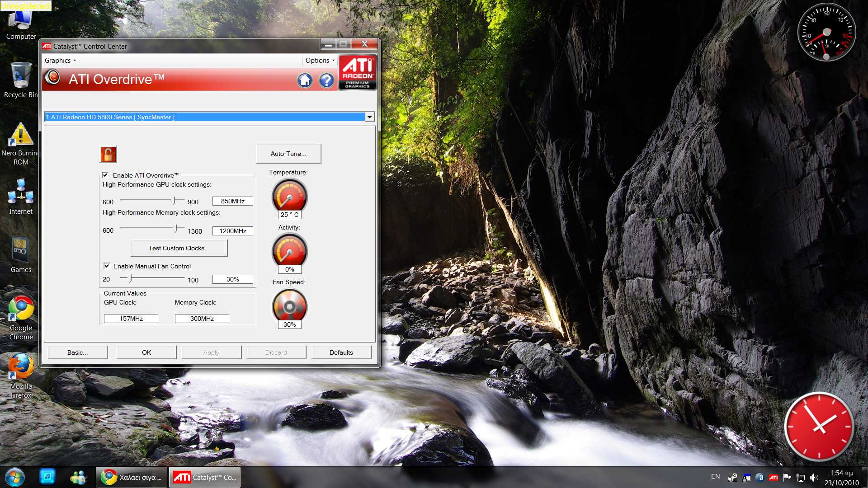Click the ATI icon in window title bar

[x=47, y=46]
